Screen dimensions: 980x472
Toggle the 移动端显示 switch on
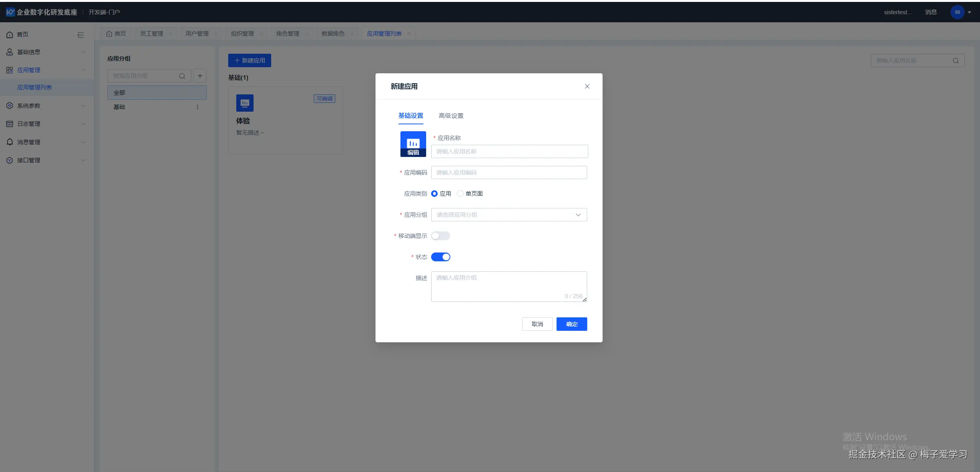coord(440,236)
